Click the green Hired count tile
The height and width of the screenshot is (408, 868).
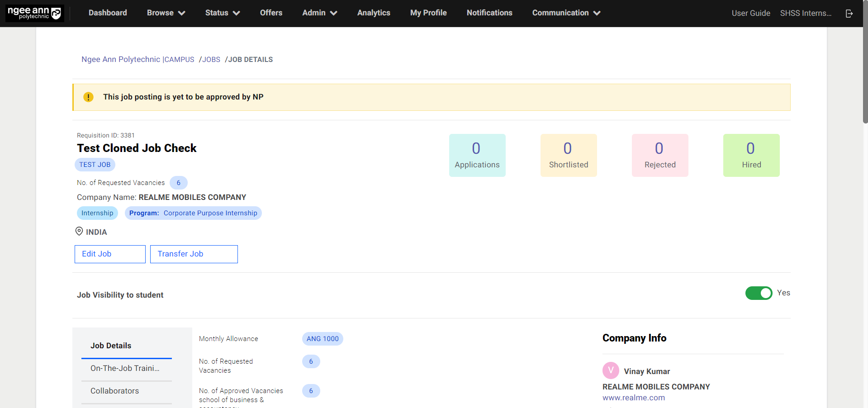(751, 155)
